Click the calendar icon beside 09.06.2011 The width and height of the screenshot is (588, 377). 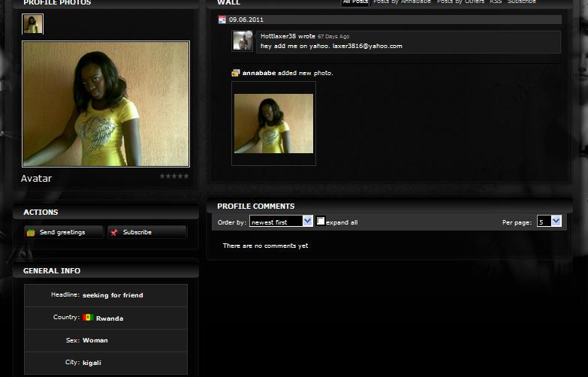222,20
